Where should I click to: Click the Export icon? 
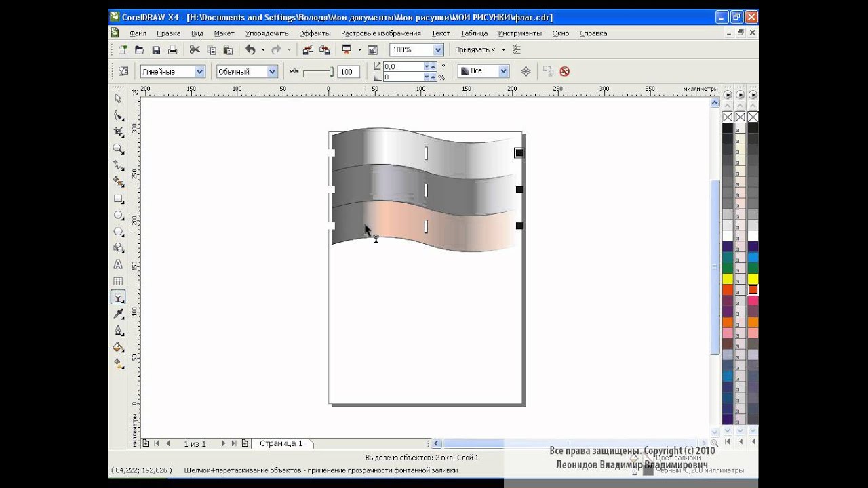[324, 50]
